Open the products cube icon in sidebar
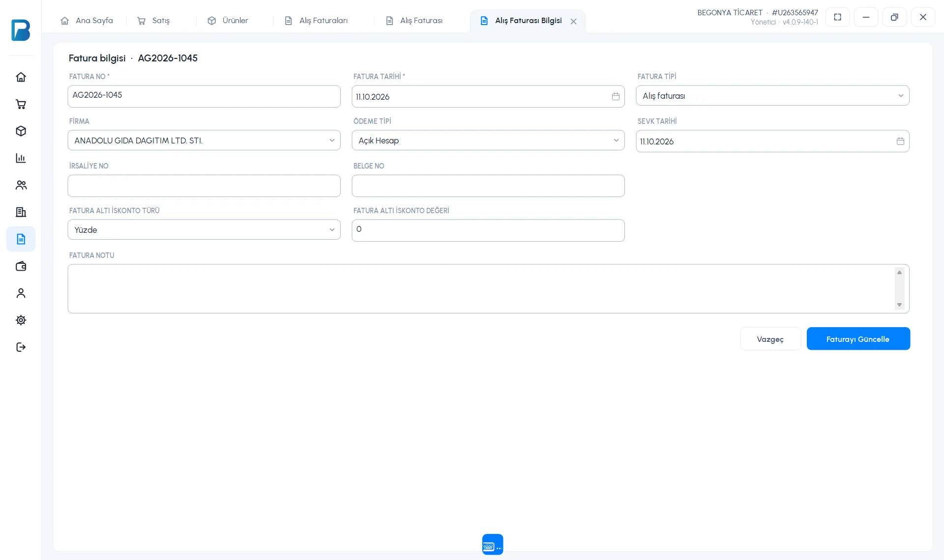 21,131
